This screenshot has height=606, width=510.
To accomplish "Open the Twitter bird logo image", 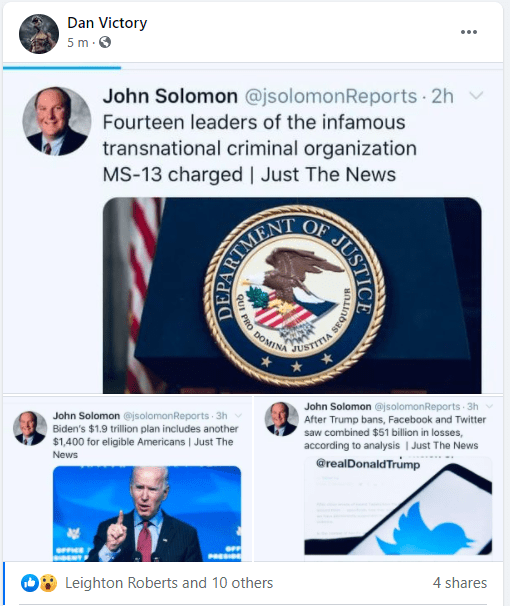I will coord(398,506).
